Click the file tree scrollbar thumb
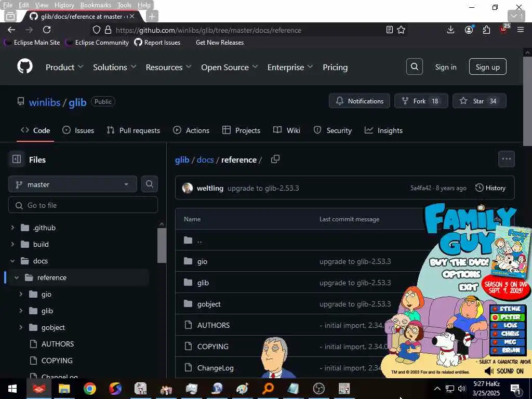The height and width of the screenshot is (399, 532). click(x=162, y=245)
